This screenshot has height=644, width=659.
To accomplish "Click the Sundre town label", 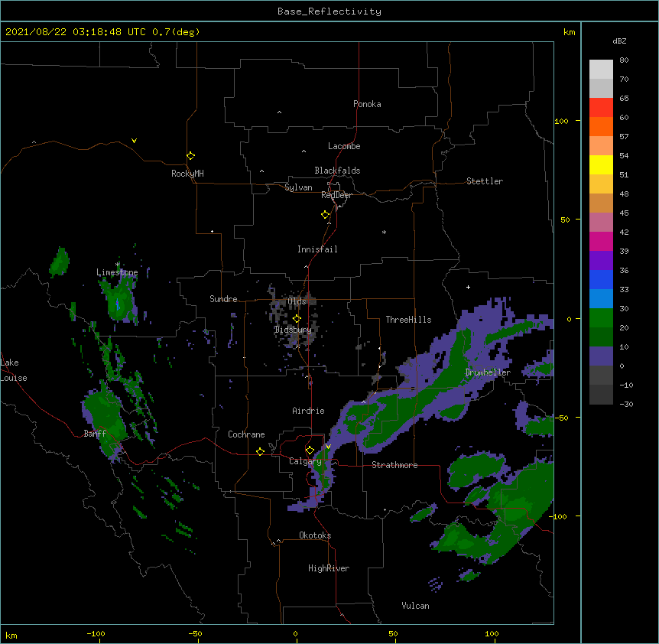I will [x=223, y=299].
